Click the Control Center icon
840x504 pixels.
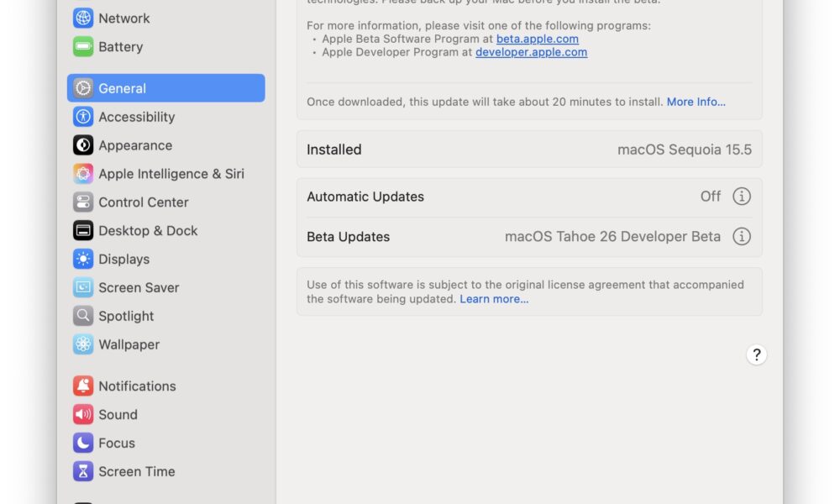pyautogui.click(x=83, y=202)
